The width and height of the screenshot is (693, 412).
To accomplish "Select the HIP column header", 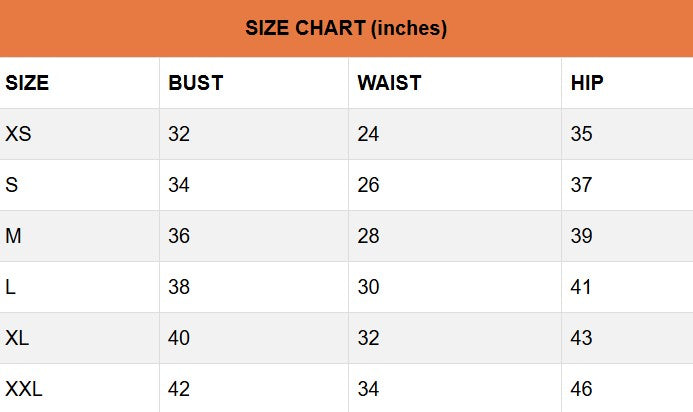I will (x=587, y=83).
